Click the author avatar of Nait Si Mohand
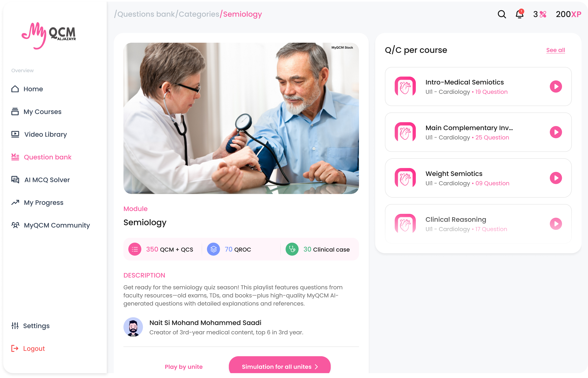This screenshot has height=378, width=588. coord(133,327)
